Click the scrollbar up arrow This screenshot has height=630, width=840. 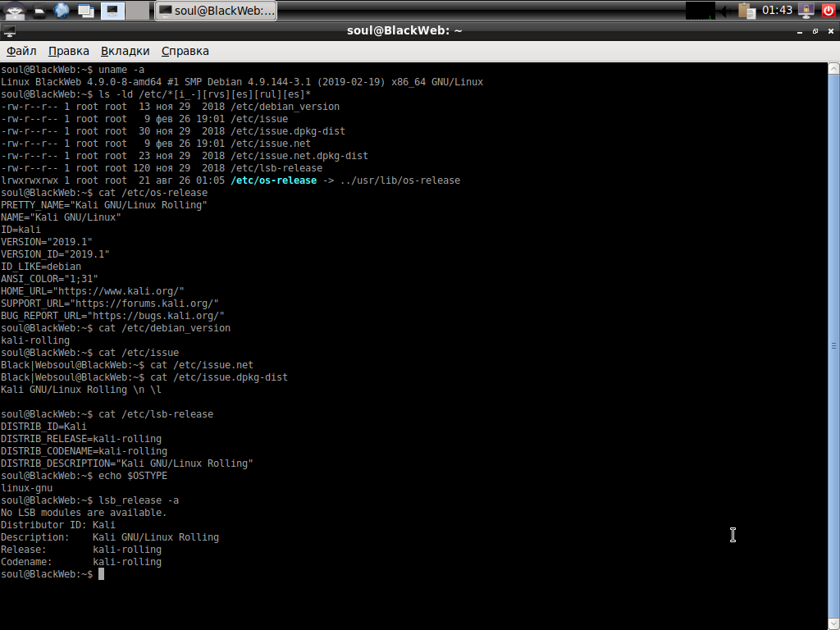click(x=833, y=68)
